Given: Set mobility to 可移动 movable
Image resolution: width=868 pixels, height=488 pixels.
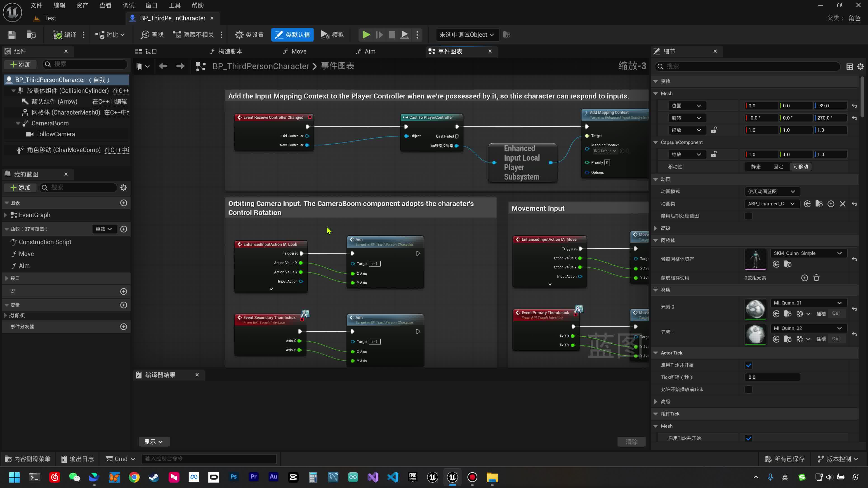Looking at the screenshot, I should pos(801,167).
